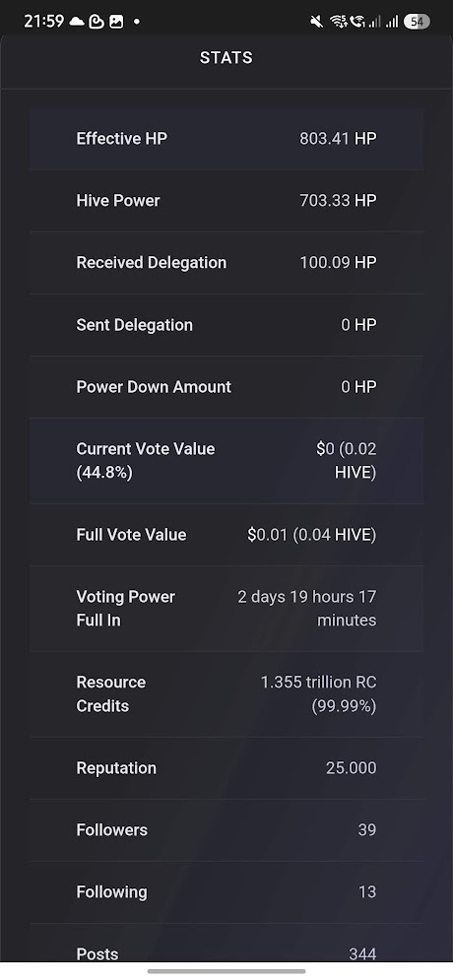
Task: Tap Current Vote Value (44.8%) row
Action: pos(226,461)
